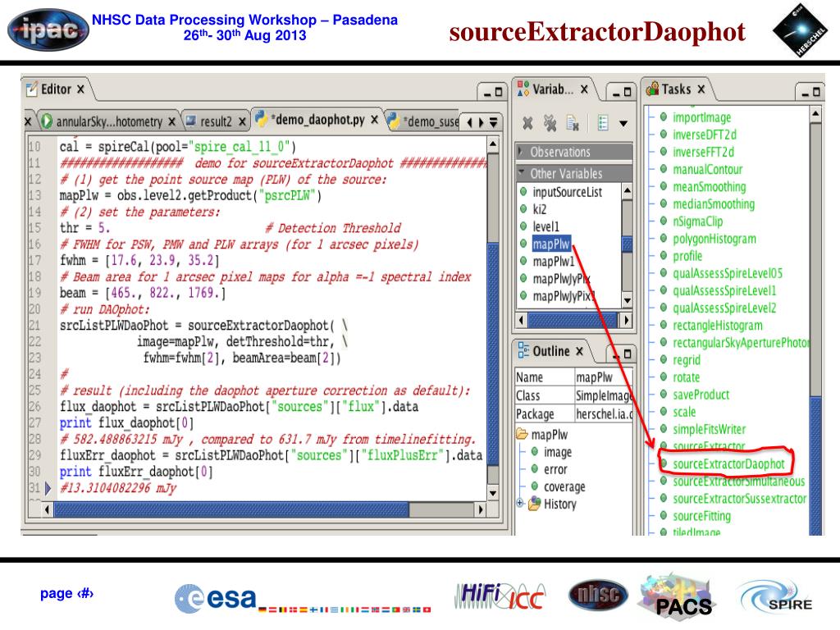Click the Tasks vertical scrollbar thumb
Screen dimensions: 840x630
(816, 466)
